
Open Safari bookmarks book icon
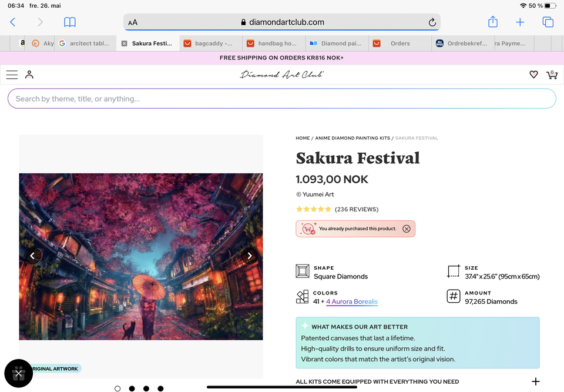pyautogui.click(x=70, y=22)
